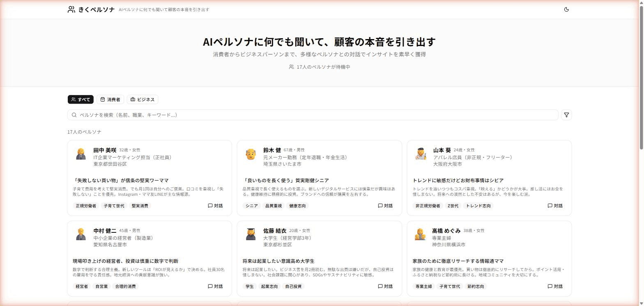Click the search magnifier icon

(74, 115)
